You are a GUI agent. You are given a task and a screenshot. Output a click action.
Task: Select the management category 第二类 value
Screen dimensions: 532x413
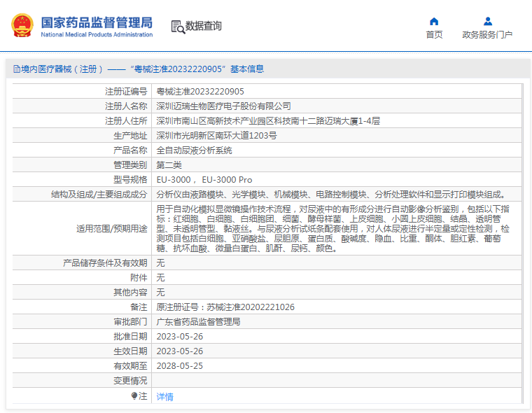tap(169, 165)
